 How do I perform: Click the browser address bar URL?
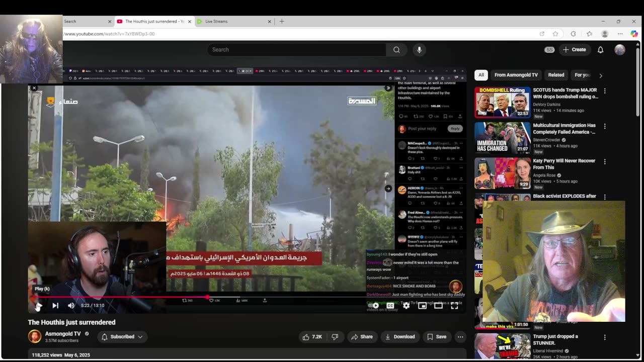(x=109, y=34)
